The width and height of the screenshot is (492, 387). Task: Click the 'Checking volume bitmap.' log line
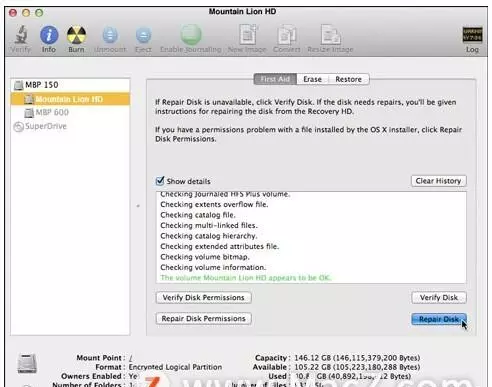coord(205,257)
